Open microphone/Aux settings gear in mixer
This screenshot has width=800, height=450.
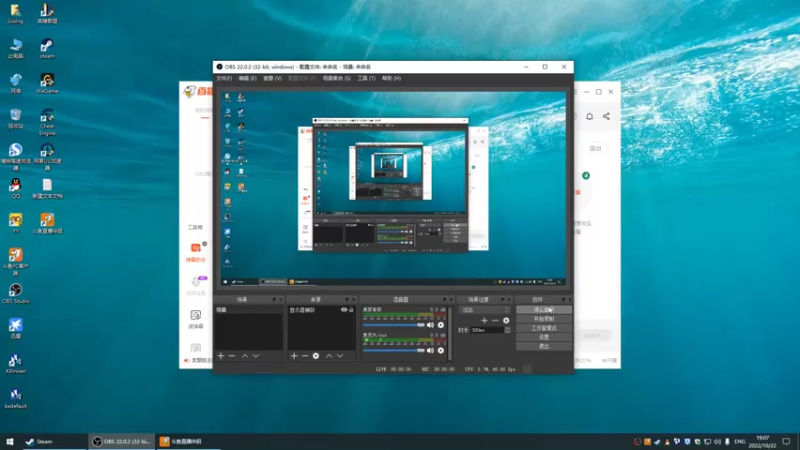click(441, 351)
